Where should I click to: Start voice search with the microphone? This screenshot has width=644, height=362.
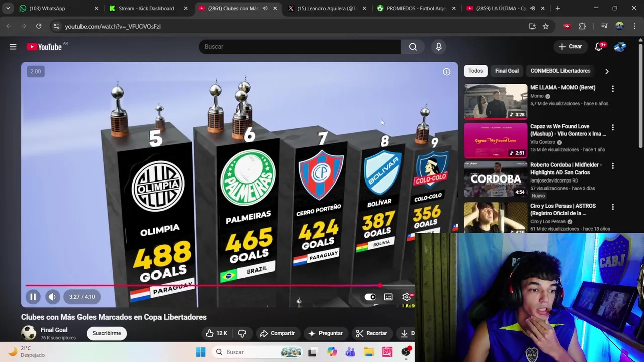[x=438, y=47]
